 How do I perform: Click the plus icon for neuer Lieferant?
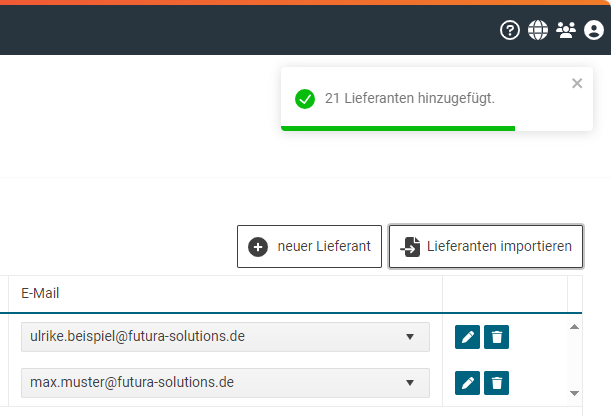[258, 247]
